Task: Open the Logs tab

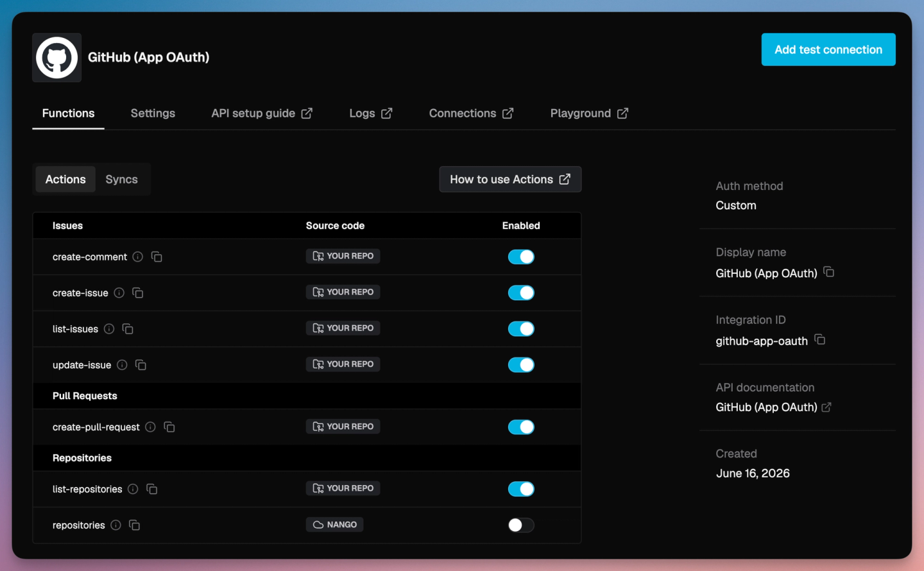Action: click(x=370, y=113)
